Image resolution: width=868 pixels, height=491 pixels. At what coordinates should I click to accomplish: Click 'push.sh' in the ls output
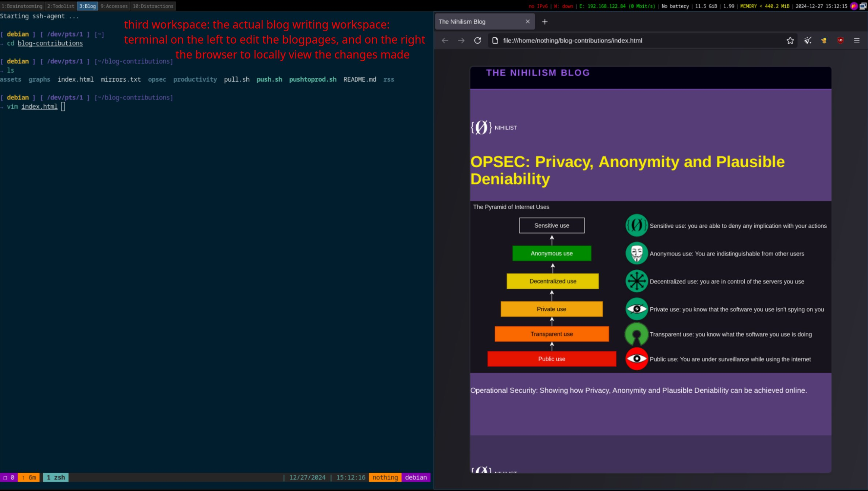pyautogui.click(x=269, y=79)
